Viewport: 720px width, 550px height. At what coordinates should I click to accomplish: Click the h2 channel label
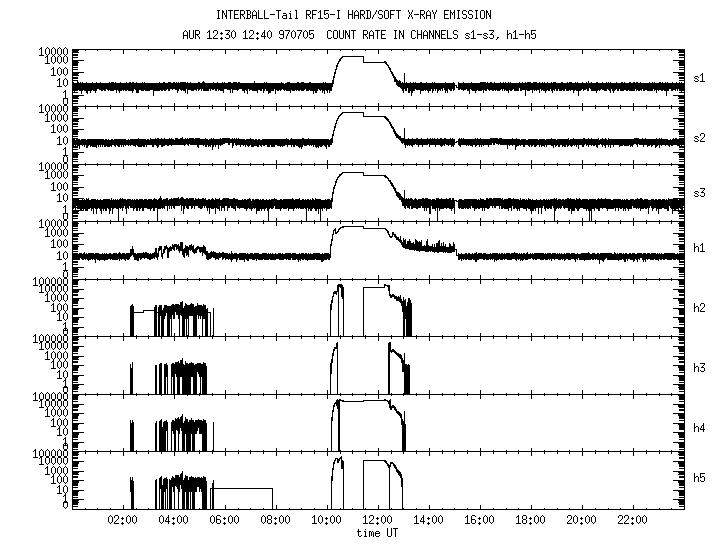click(699, 308)
